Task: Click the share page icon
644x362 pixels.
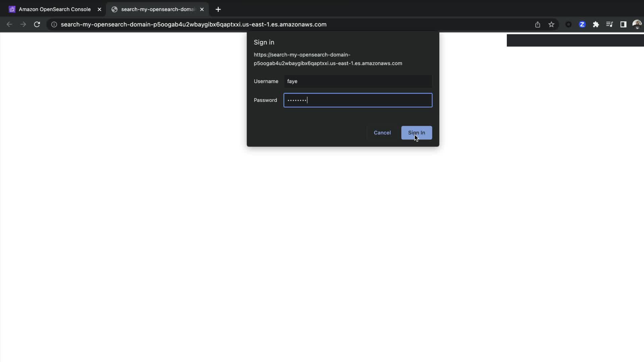Action: [x=537, y=24]
